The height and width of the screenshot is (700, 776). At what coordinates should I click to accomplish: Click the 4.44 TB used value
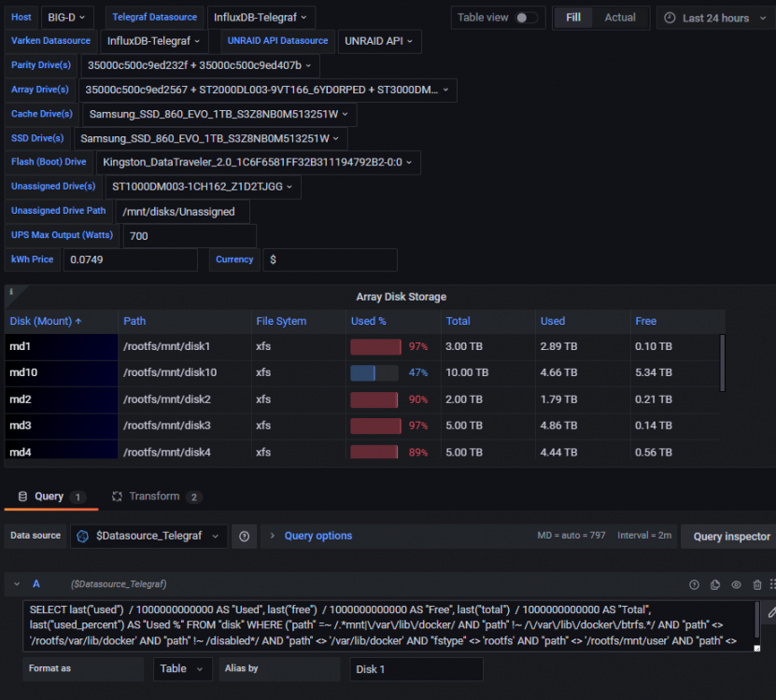tap(558, 452)
